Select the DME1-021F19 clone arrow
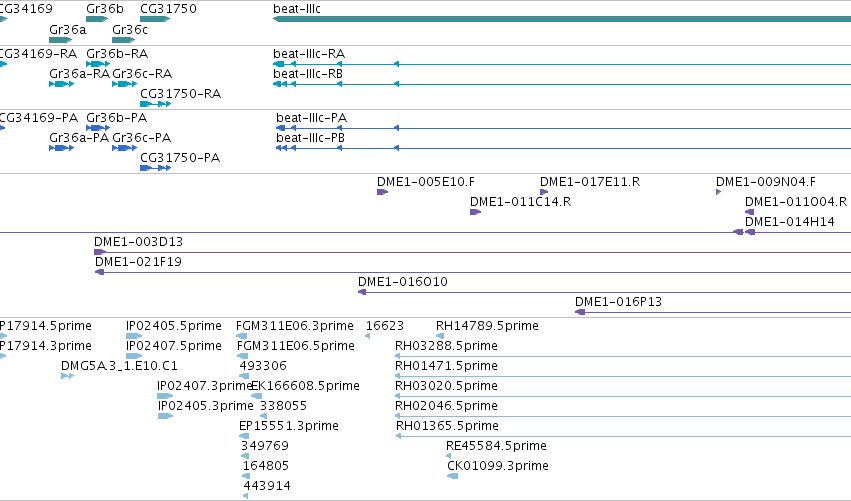This screenshot has width=851, height=501. tap(99, 272)
